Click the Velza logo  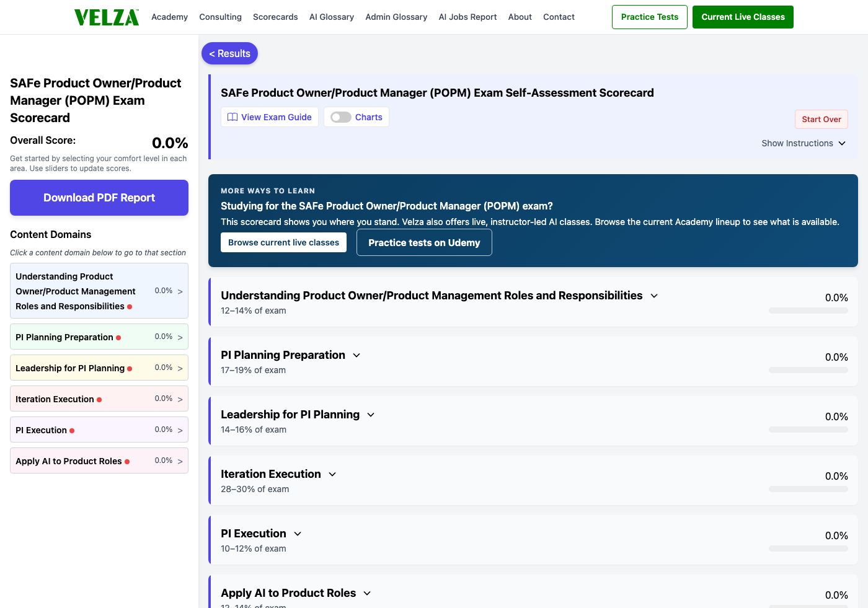point(107,17)
